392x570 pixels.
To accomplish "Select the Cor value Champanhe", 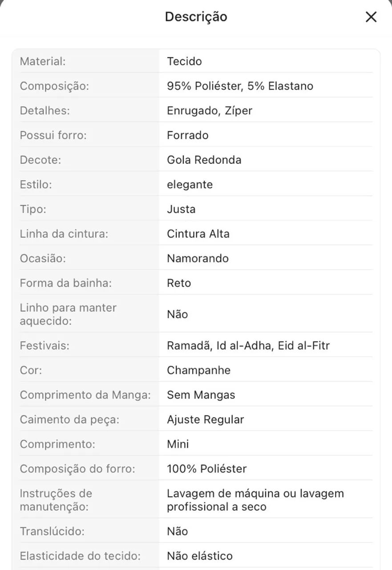I will 198,370.
